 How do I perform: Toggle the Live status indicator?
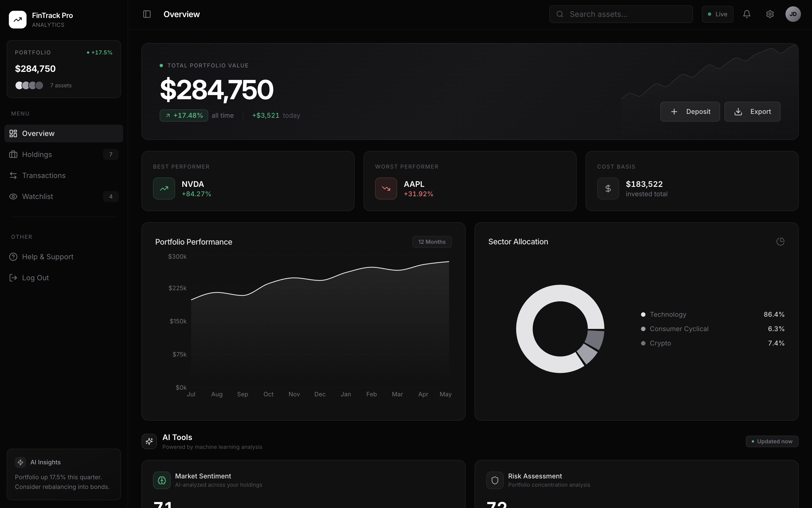[717, 14]
